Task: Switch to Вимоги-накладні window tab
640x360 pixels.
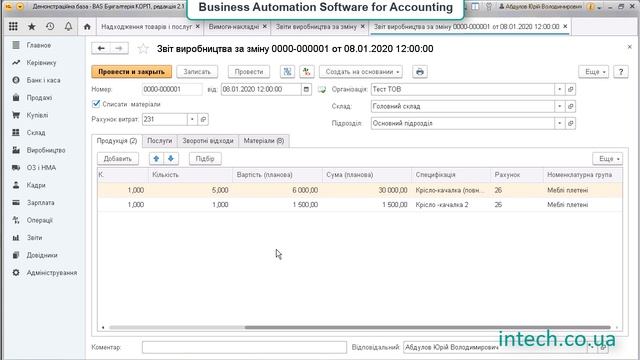Action: click(x=234, y=27)
